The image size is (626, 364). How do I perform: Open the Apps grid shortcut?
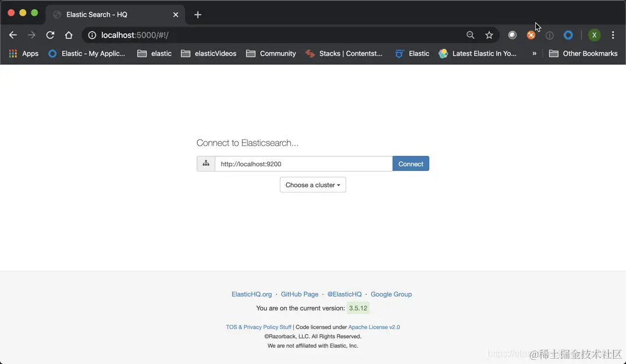(x=23, y=53)
